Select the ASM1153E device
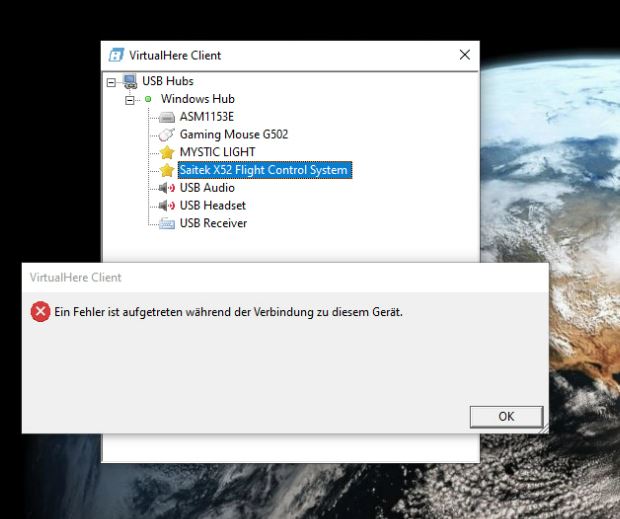Screen dimensions: 620x519 click(x=207, y=117)
